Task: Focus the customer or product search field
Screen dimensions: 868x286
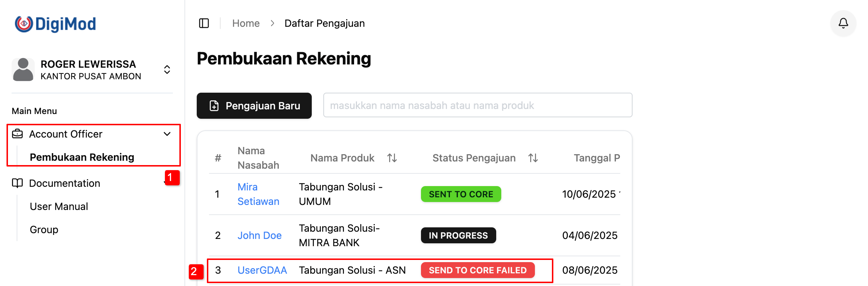Action: [477, 105]
